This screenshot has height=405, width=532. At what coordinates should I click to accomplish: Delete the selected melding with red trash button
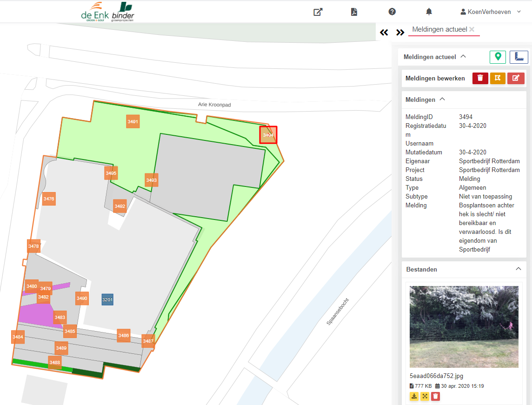[480, 78]
